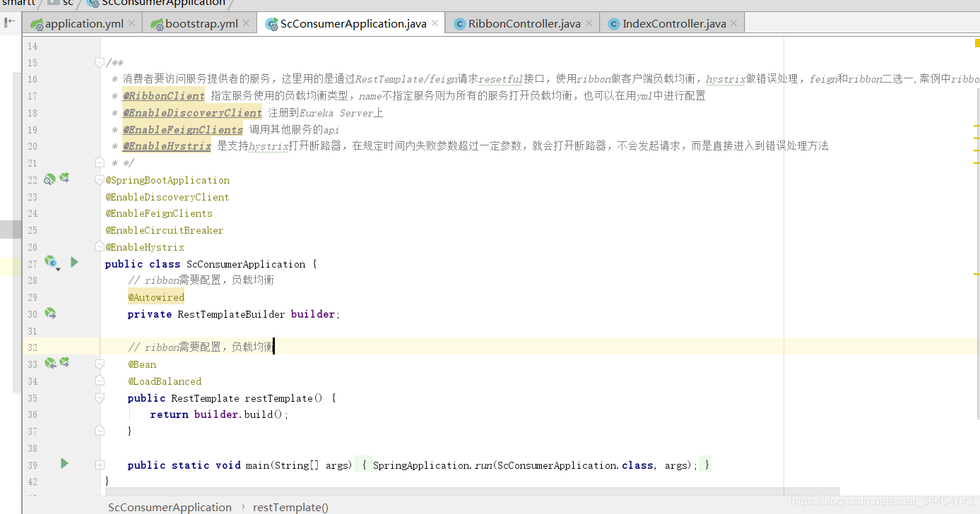The image size is (980, 514).
Task: Click the restTemplate() breadcrumb at bottom
Action: [290, 507]
